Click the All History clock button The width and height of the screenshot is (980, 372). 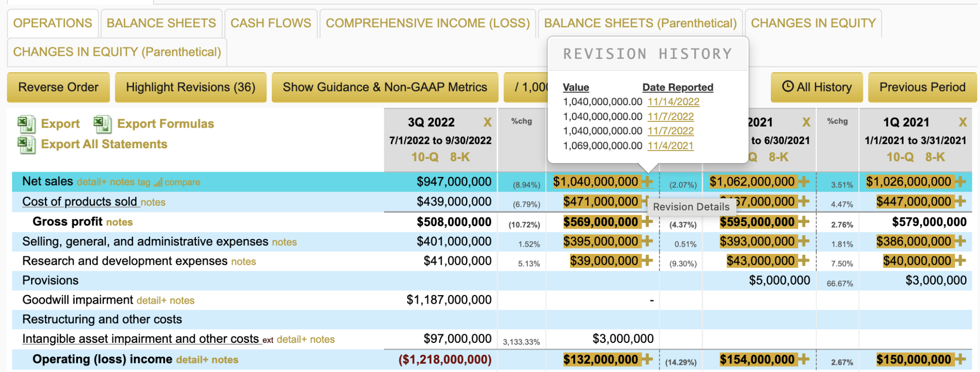(x=816, y=87)
